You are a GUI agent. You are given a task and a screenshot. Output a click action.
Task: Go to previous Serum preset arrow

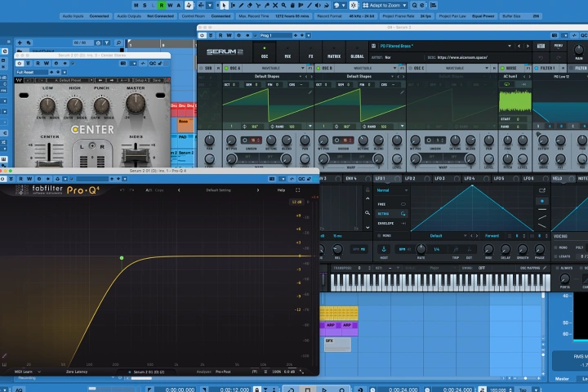(519, 46)
